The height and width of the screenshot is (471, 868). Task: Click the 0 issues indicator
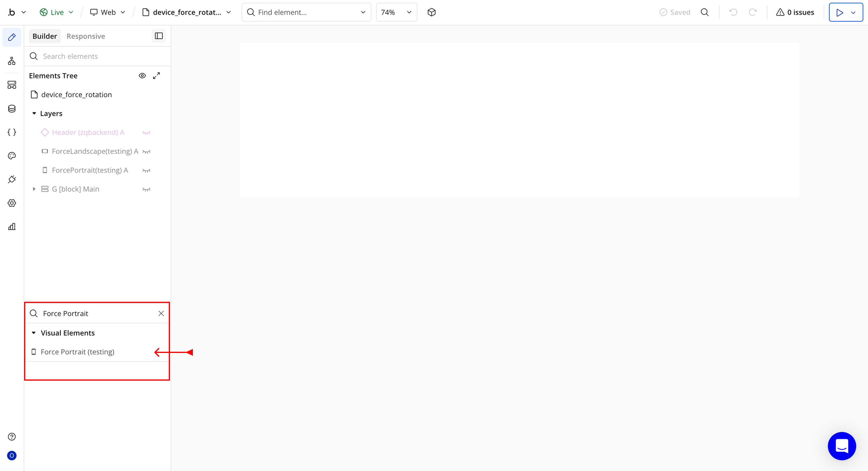(795, 12)
